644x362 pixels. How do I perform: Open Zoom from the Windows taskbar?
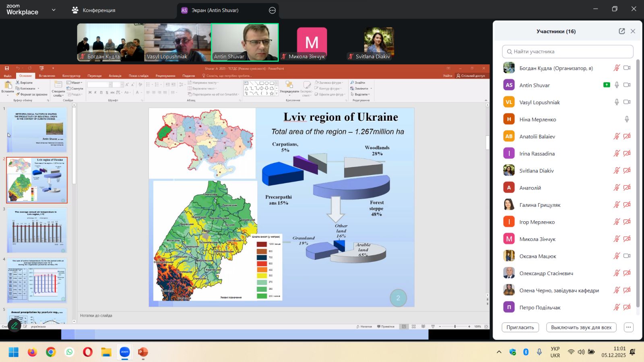coord(125,352)
